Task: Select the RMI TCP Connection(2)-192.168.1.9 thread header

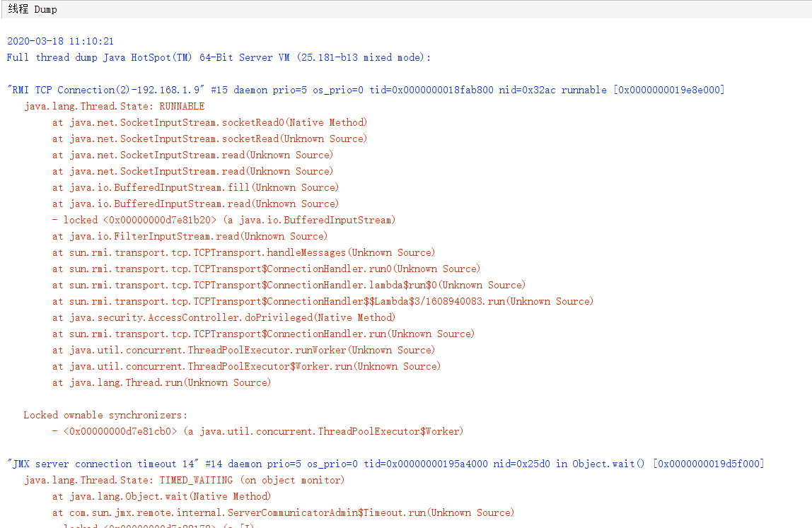Action: pyautogui.click(x=141, y=89)
